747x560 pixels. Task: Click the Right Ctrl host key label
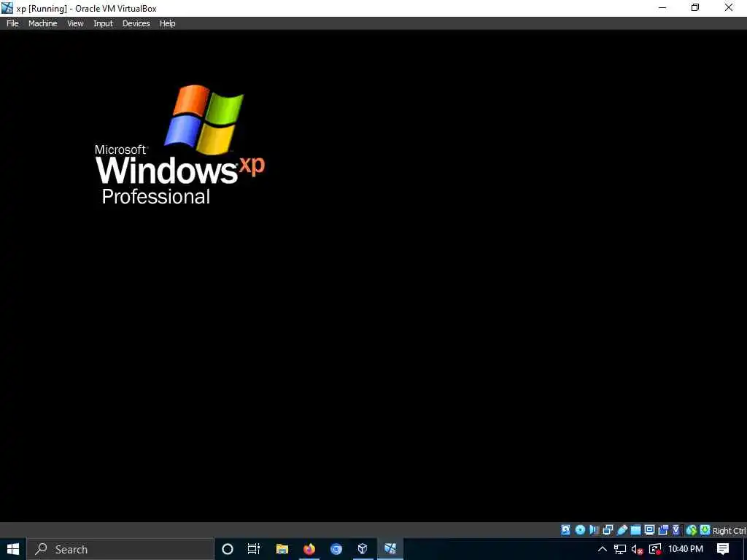point(729,531)
